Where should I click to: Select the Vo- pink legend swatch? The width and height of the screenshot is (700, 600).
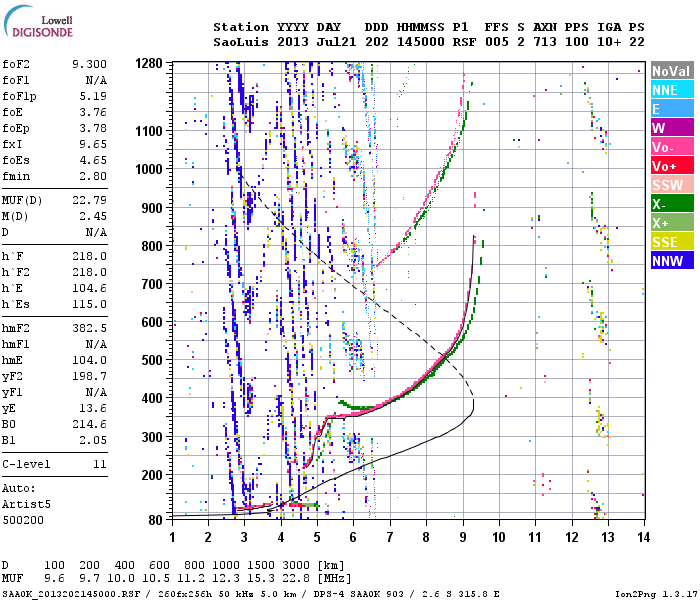click(672, 147)
